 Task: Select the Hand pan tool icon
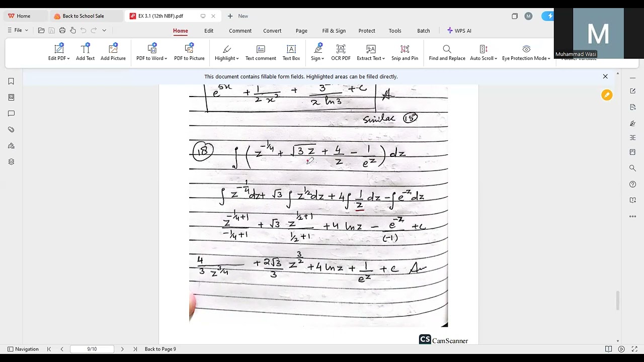pyautogui.click(x=73, y=30)
